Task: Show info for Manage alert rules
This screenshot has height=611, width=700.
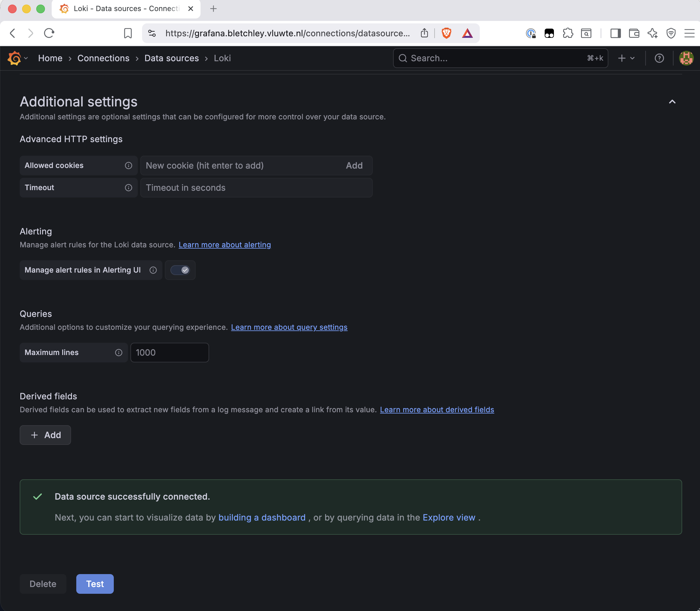Action: pos(153,270)
